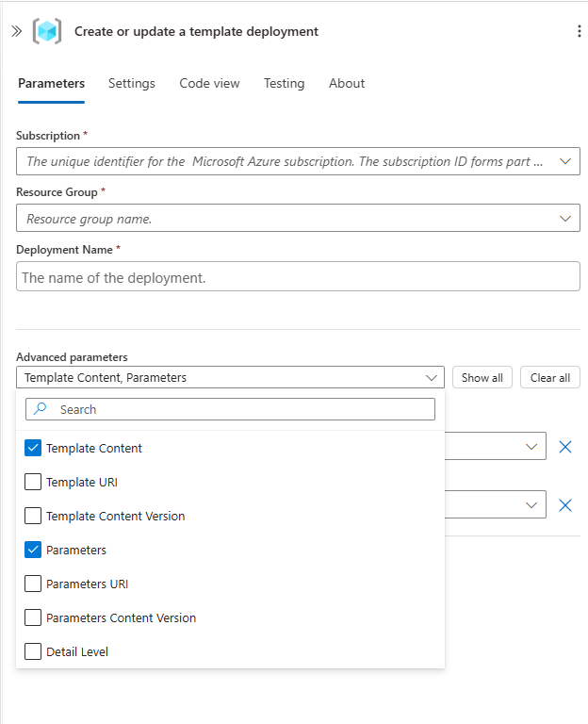Uncheck the Parameters checkbox
The width and height of the screenshot is (588, 724).
click(x=33, y=550)
